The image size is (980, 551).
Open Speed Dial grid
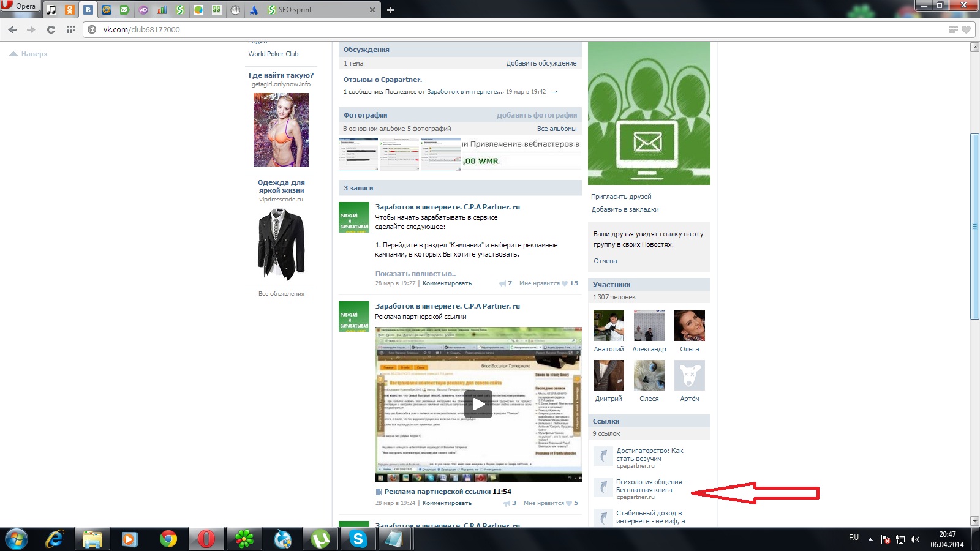[71, 29]
